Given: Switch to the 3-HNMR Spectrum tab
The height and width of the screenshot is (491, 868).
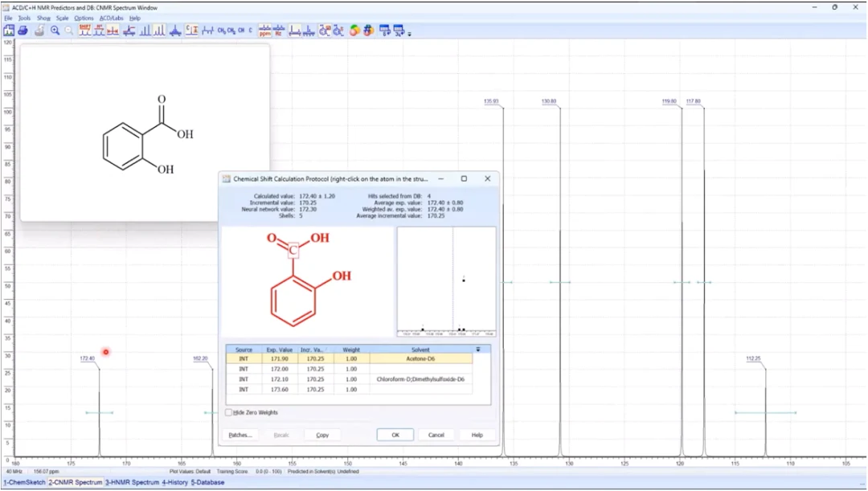Looking at the screenshot, I should click(133, 483).
